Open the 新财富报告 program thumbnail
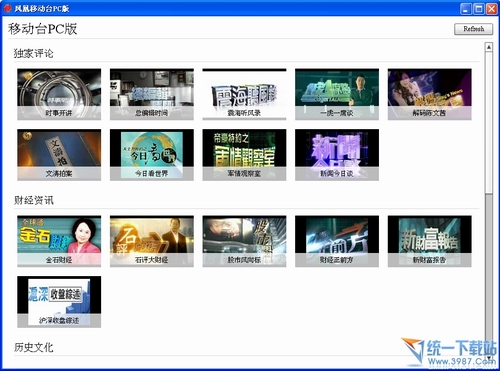The image size is (500, 371). [x=430, y=241]
